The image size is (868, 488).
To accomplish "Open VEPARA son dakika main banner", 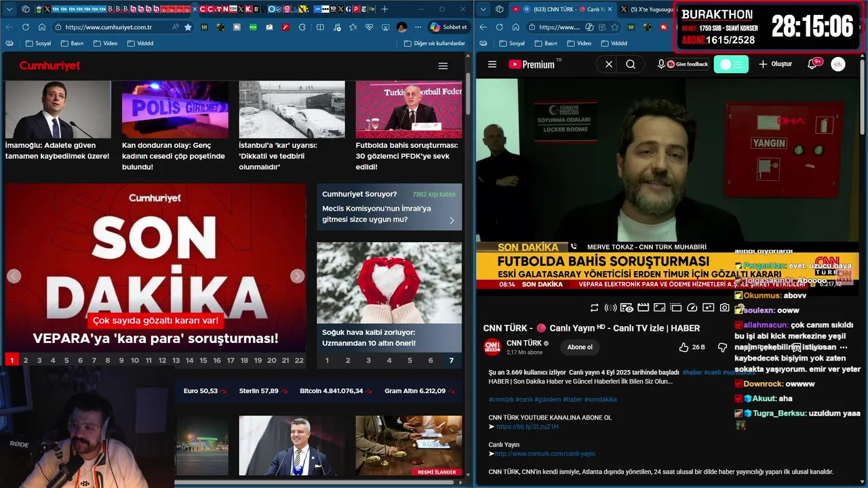I will (x=155, y=268).
